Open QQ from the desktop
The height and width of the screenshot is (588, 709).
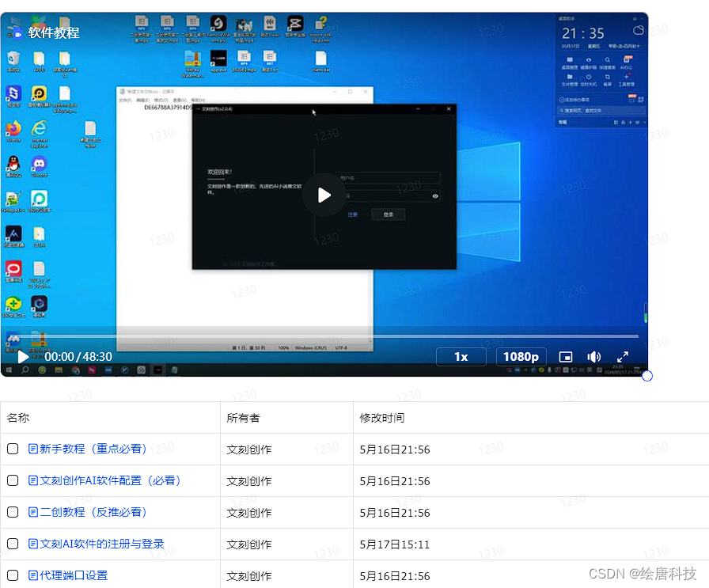[x=13, y=165]
